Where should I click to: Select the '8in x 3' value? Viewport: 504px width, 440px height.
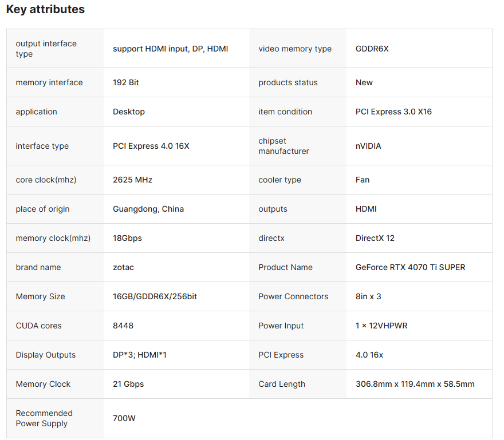368,297
